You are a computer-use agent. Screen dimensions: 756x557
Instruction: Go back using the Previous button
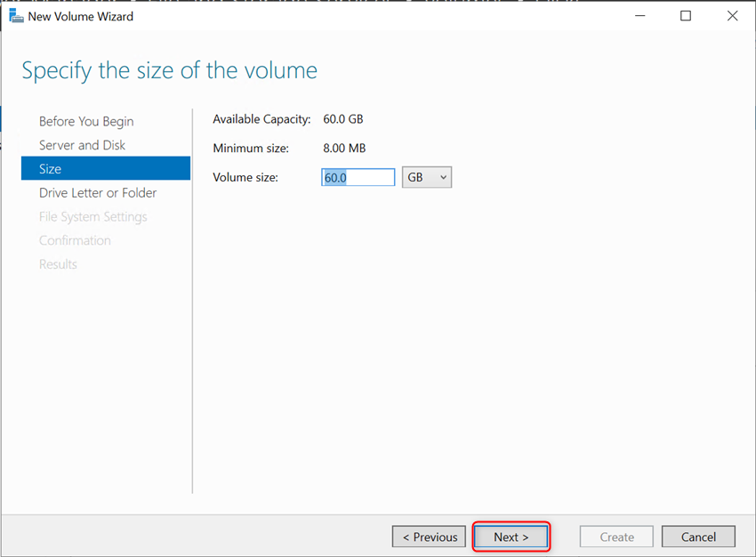point(429,536)
